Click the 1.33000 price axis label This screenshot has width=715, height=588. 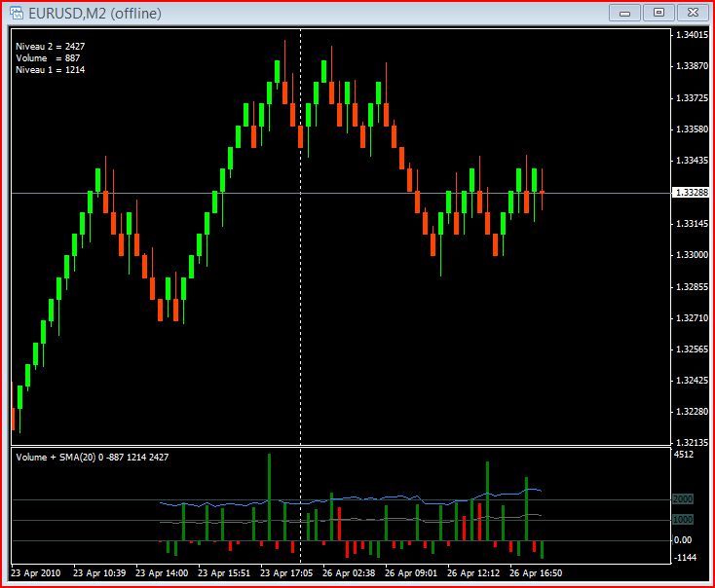[692, 255]
